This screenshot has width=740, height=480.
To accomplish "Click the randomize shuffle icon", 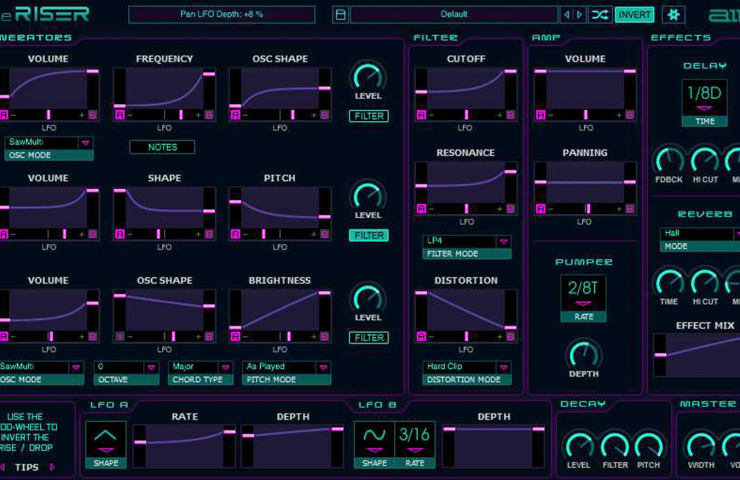I will click(600, 15).
